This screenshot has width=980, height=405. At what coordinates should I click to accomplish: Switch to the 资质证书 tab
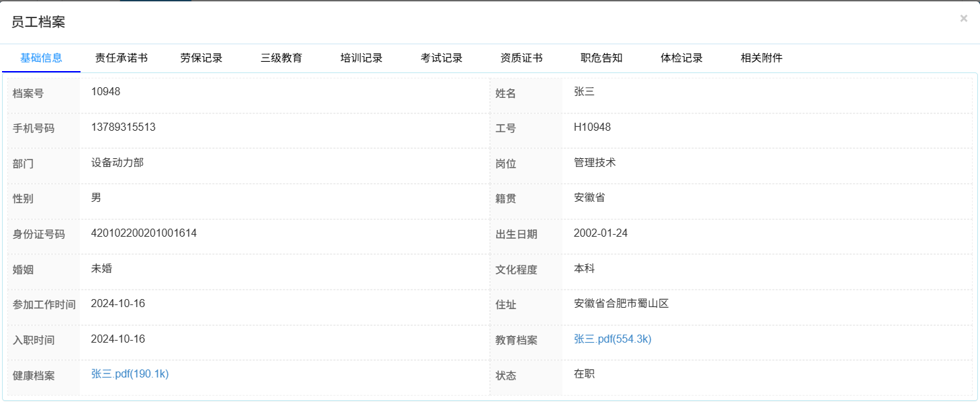[x=522, y=58]
